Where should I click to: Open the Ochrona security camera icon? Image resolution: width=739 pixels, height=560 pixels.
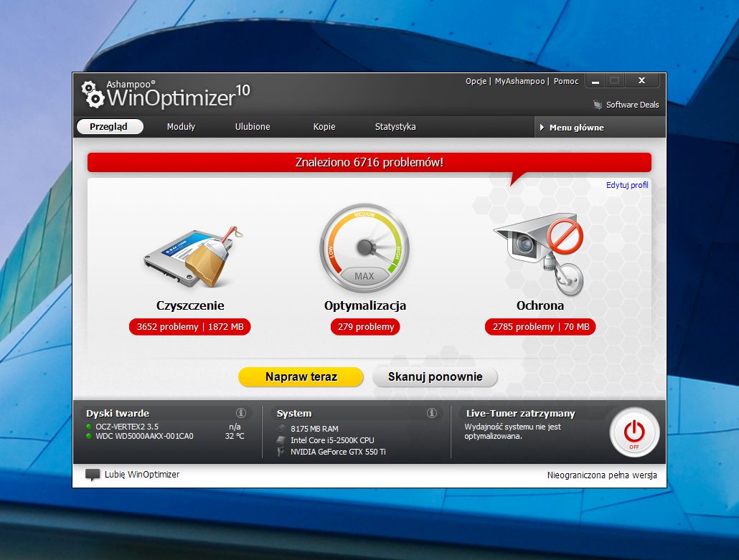[x=539, y=255]
